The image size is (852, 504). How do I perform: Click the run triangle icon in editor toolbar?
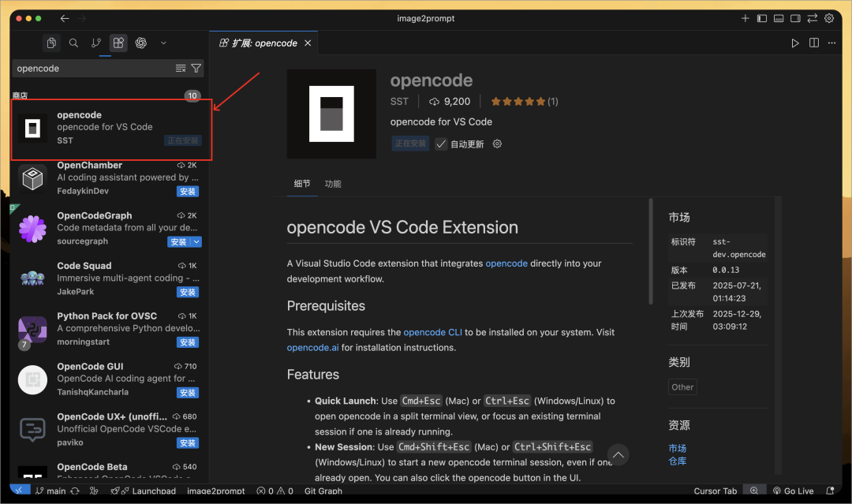tap(795, 43)
